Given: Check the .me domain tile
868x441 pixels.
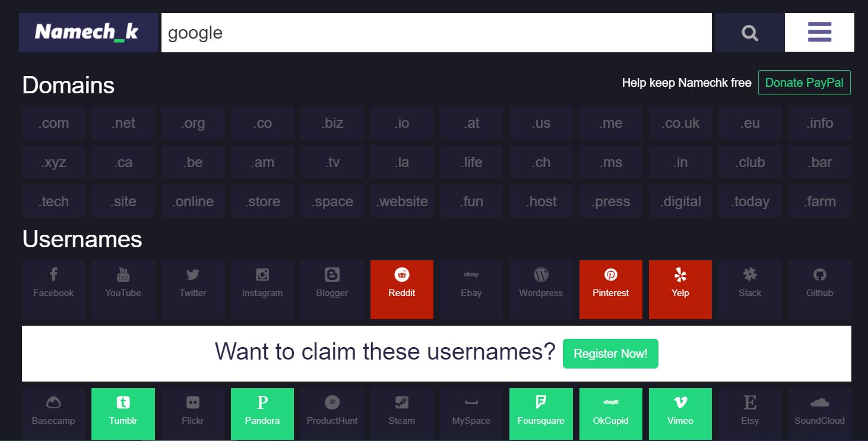Looking at the screenshot, I should point(611,123).
